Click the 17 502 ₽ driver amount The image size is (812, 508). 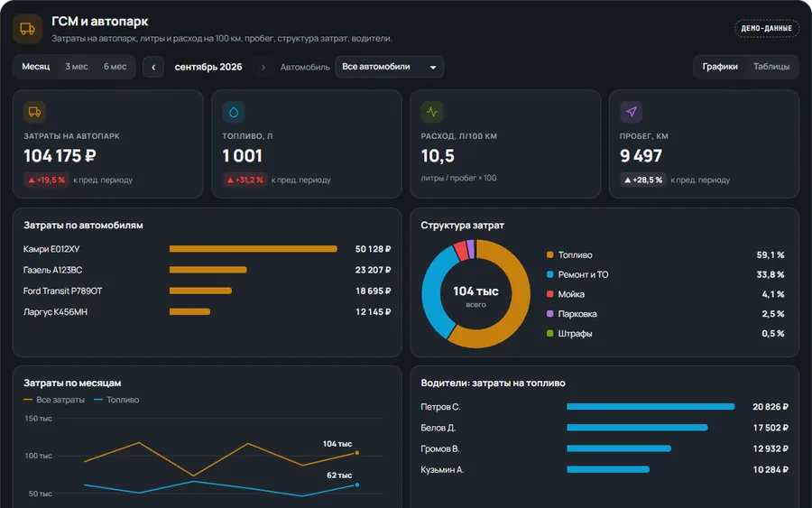pos(770,428)
